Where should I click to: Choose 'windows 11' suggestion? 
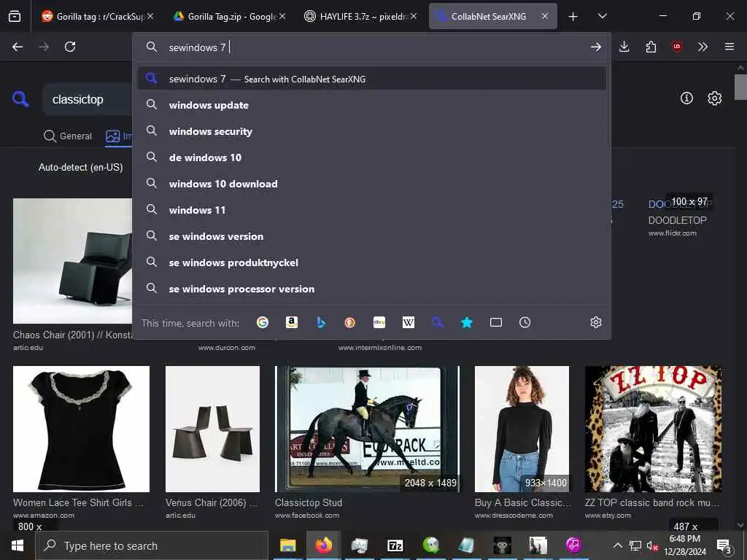click(371, 209)
